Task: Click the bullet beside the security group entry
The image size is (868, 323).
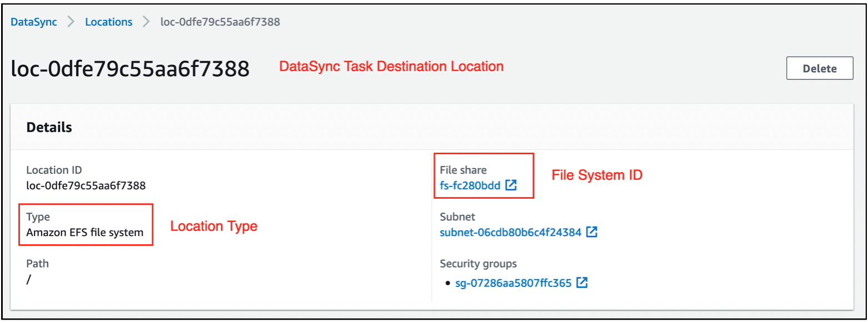Action: coord(448,282)
